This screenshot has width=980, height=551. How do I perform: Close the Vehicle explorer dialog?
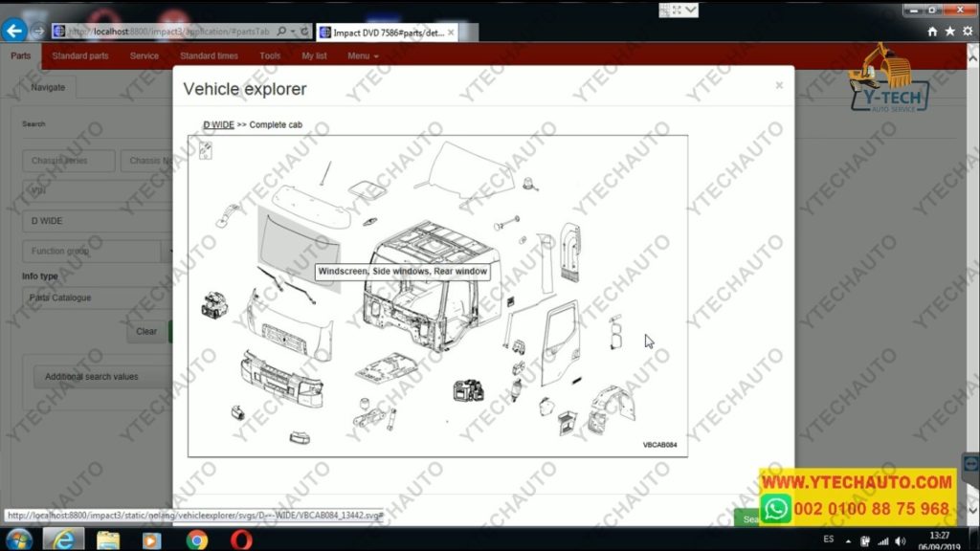779,85
